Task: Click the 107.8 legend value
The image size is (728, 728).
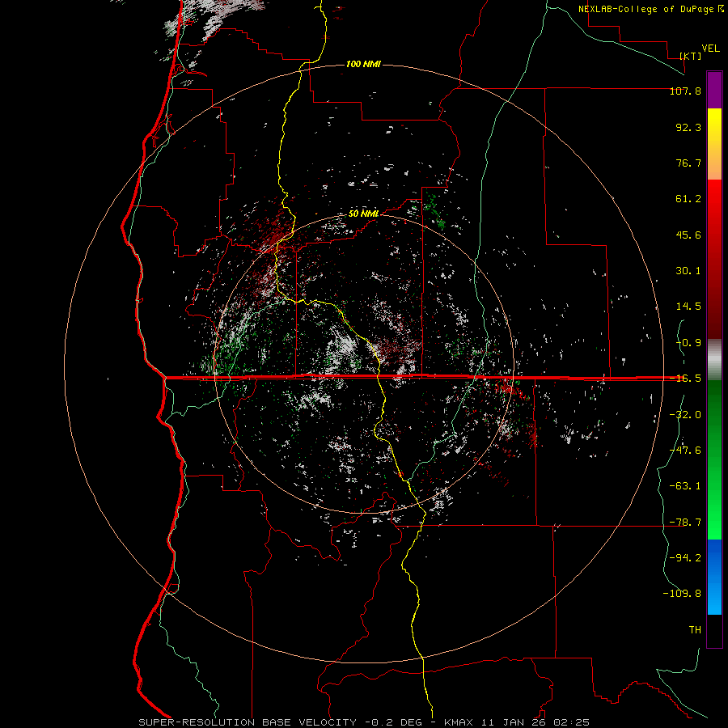Action: pyautogui.click(x=685, y=91)
